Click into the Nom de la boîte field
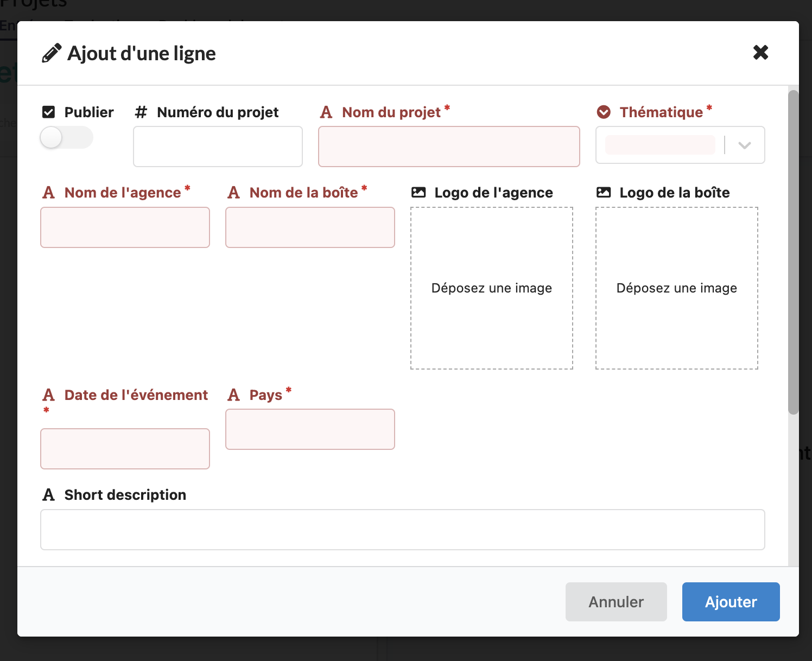Viewport: 812px width, 661px height. [310, 227]
